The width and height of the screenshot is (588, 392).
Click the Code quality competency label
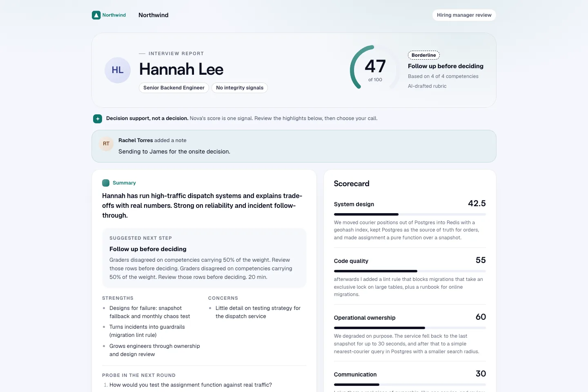point(351,261)
